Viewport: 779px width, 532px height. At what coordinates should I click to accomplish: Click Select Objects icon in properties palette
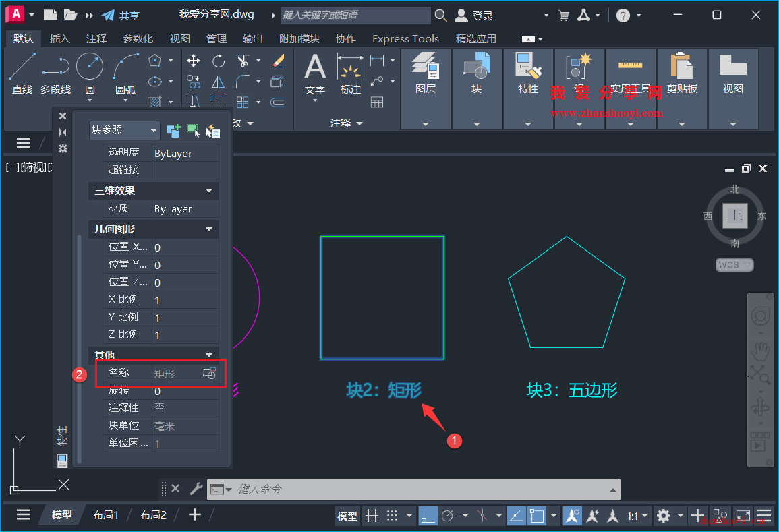pos(194,131)
